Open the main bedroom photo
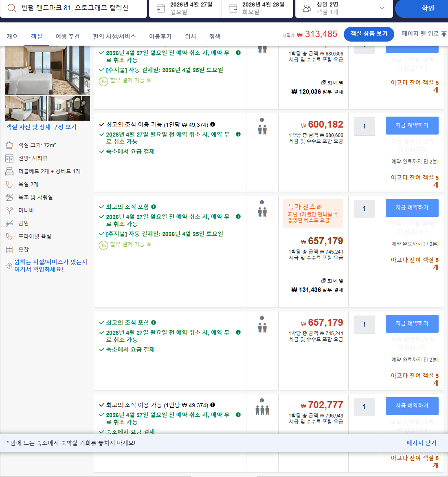448x477 pixels. pyautogui.click(x=48, y=70)
